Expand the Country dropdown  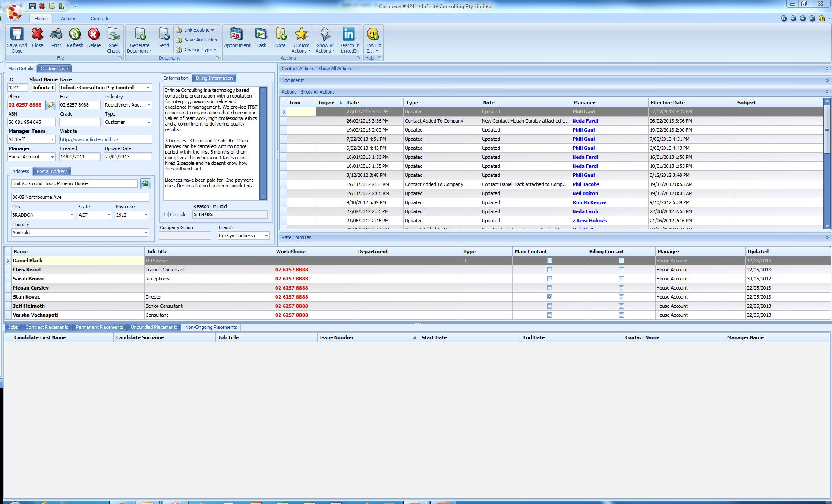(145, 232)
